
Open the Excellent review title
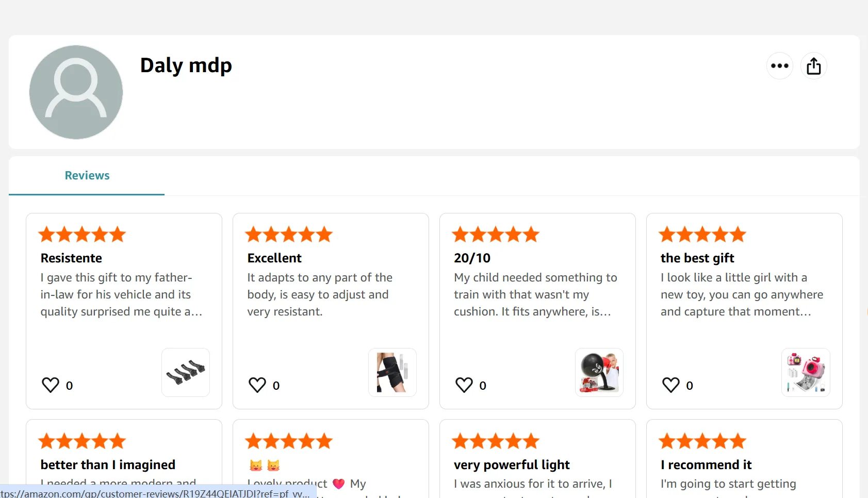274,258
